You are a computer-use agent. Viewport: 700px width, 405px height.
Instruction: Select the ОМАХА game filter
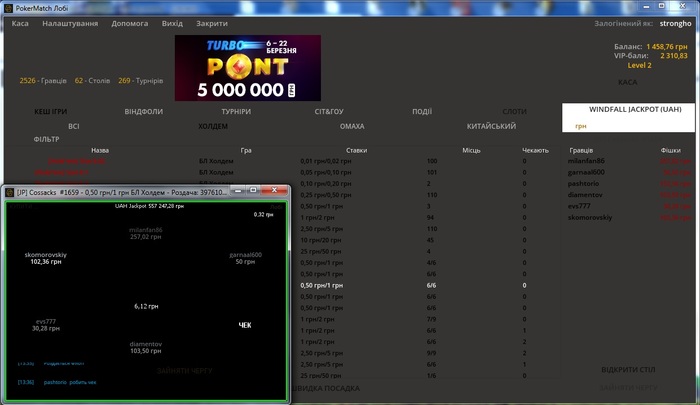[352, 126]
